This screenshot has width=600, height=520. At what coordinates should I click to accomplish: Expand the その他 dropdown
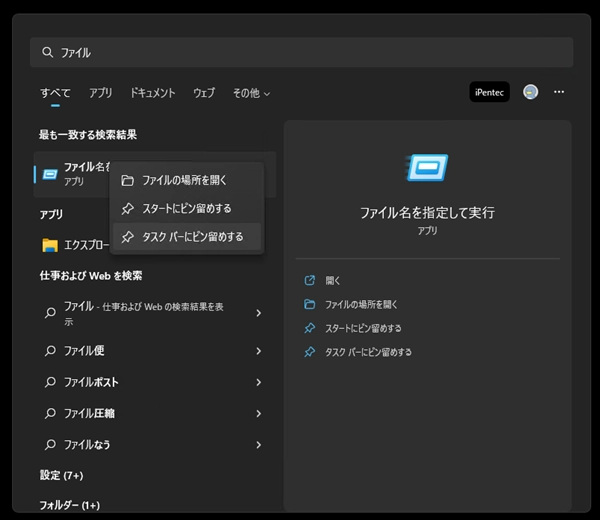[251, 93]
